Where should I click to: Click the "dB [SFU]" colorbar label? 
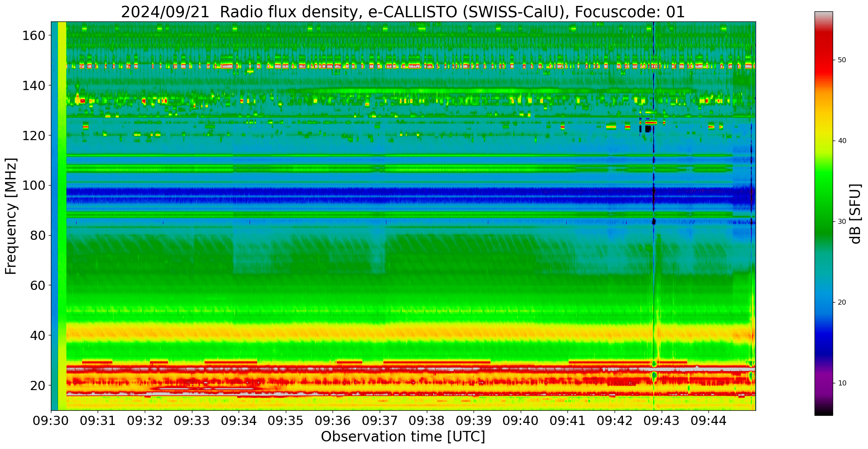[855, 214]
